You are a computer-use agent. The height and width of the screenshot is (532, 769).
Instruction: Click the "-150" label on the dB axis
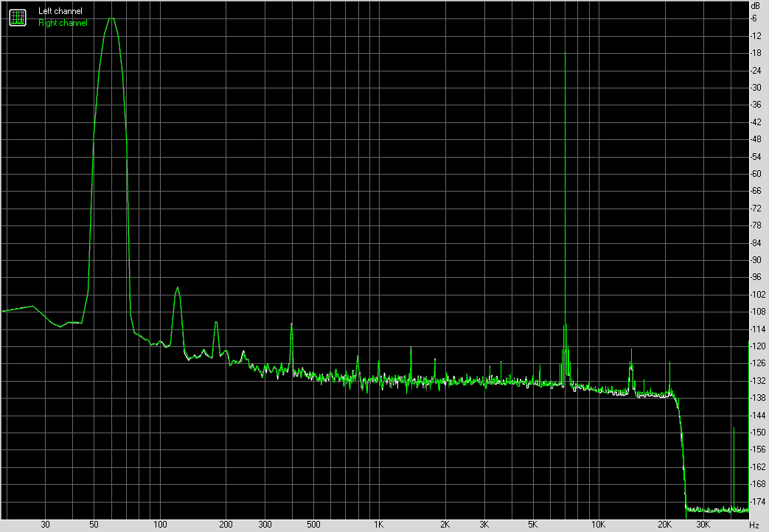click(758, 432)
